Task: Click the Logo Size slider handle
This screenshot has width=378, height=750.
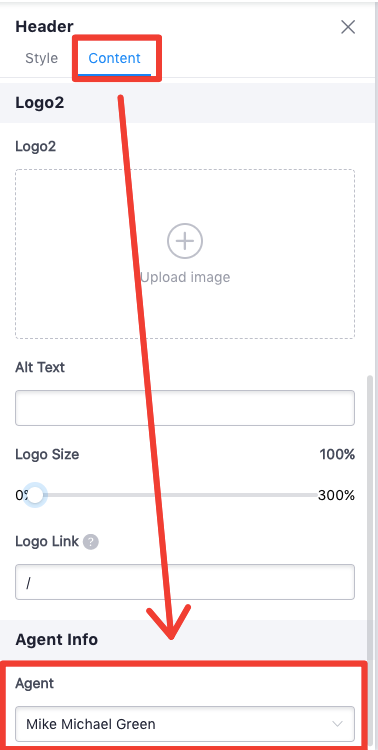Action: [35, 495]
